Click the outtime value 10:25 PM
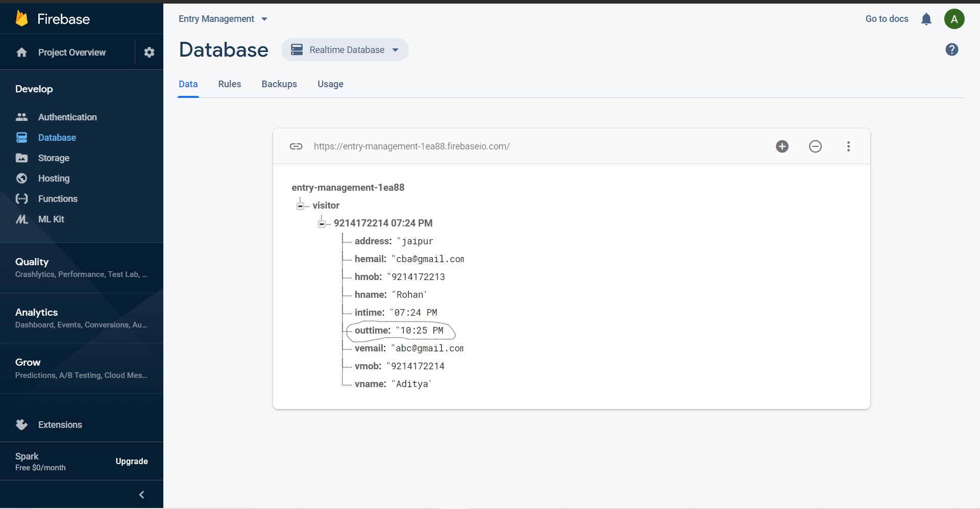The image size is (980, 509). [x=420, y=330]
